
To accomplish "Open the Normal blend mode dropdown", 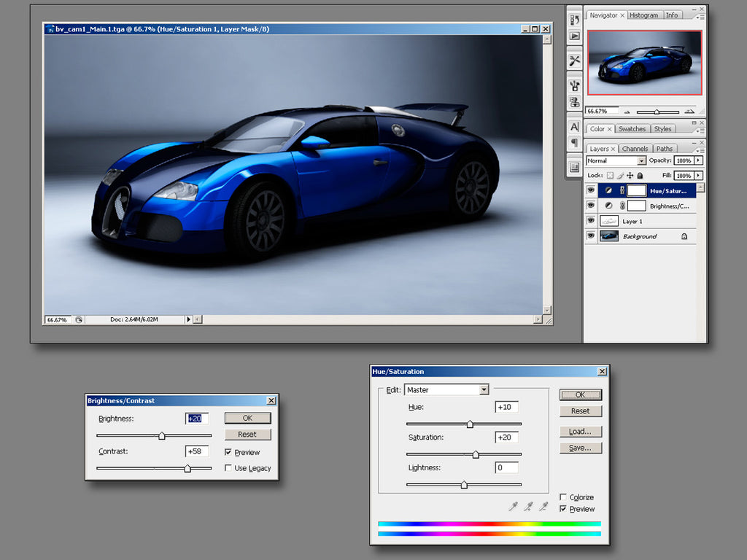I will click(642, 160).
